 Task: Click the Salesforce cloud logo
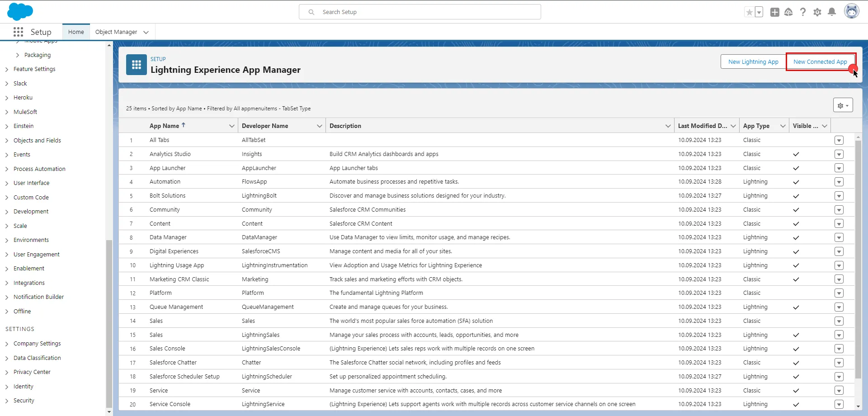[x=20, y=12]
